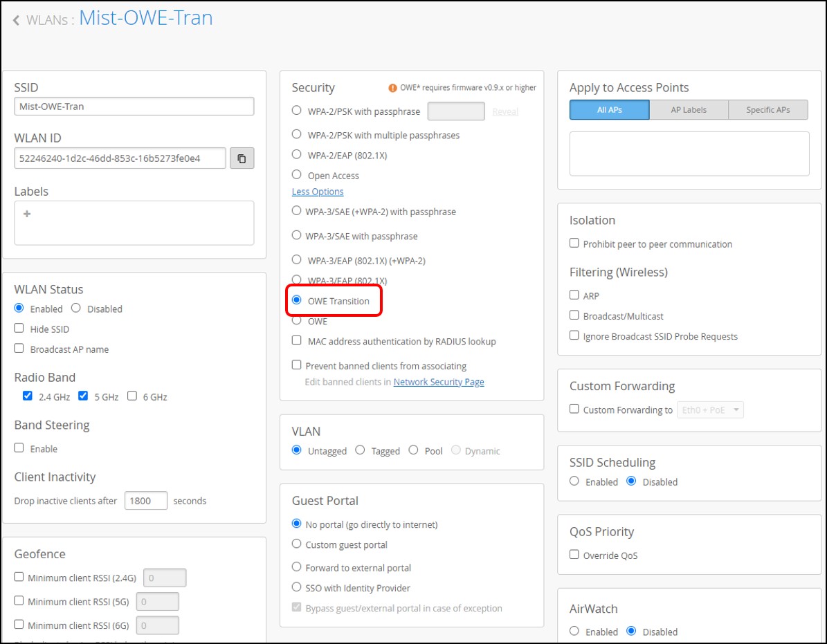The width and height of the screenshot is (827, 644).
Task: Enable the 6 GHz radio band
Action: tap(132, 396)
